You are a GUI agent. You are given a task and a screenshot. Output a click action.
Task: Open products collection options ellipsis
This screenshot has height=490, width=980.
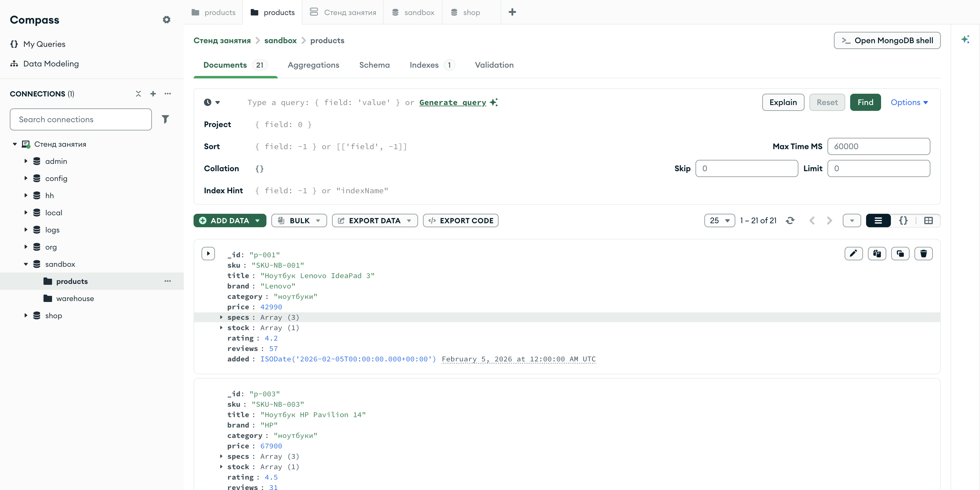(x=168, y=281)
